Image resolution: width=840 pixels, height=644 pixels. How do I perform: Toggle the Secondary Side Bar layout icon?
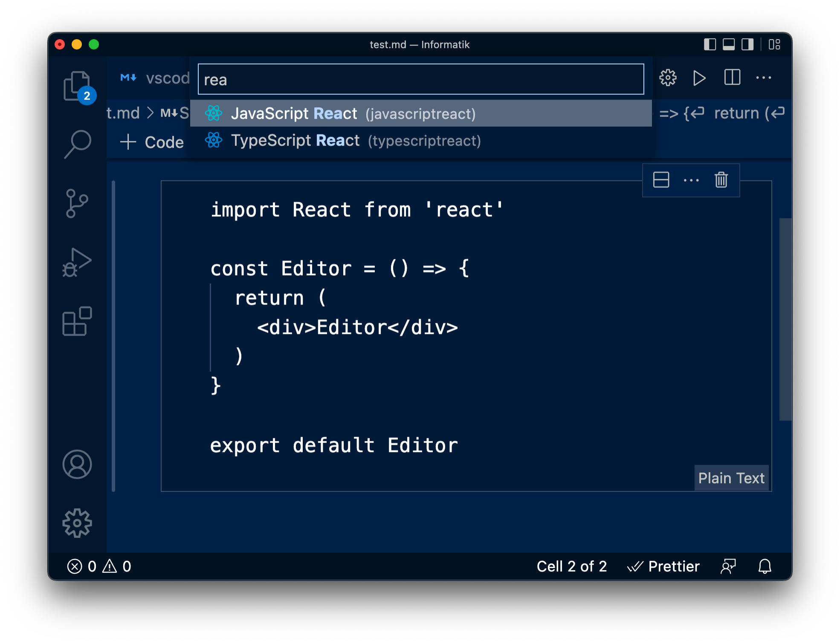pos(747,44)
